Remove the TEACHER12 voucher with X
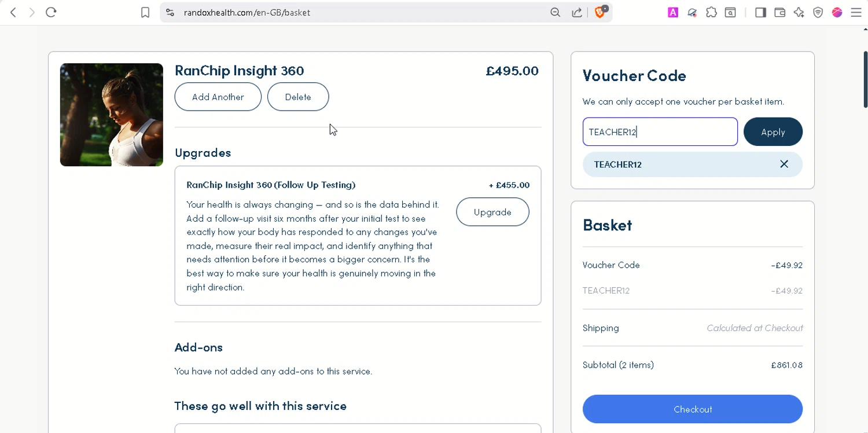Image resolution: width=868 pixels, height=433 pixels. 784,164
